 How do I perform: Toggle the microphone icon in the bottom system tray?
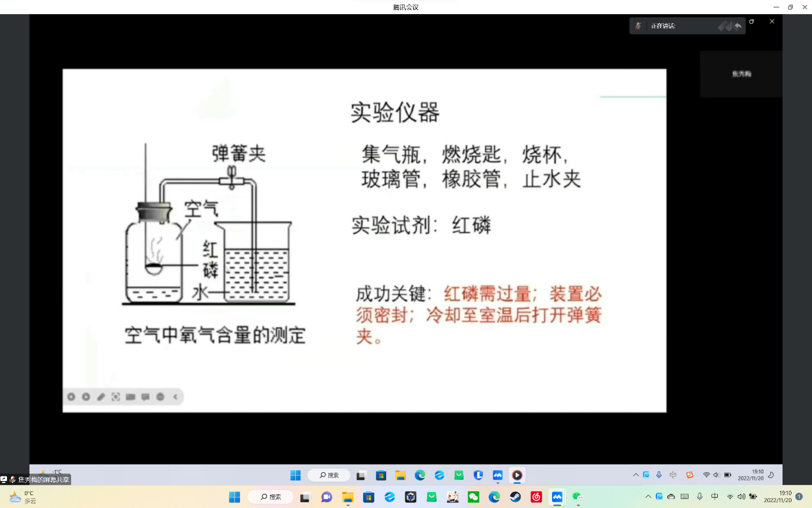point(699,497)
